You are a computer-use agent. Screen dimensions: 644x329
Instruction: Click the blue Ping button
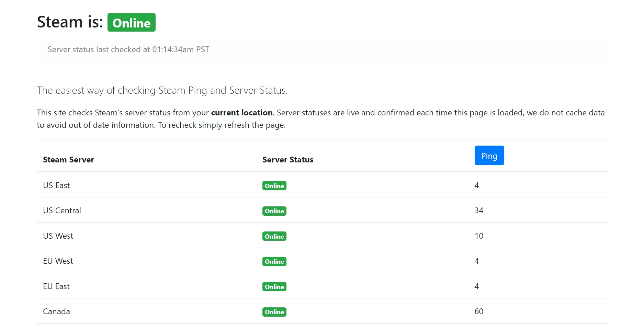[x=489, y=156]
